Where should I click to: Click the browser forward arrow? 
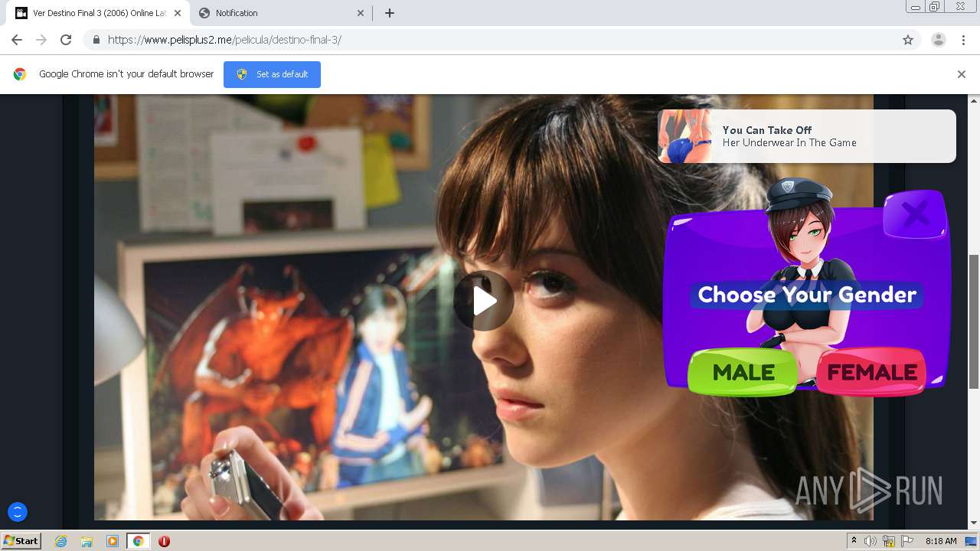(x=41, y=40)
